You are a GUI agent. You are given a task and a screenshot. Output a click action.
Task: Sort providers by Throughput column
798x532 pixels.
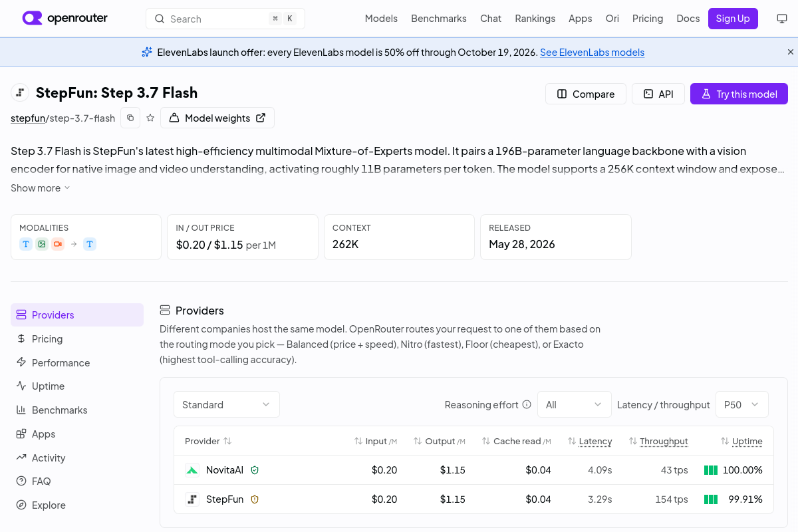coord(658,441)
